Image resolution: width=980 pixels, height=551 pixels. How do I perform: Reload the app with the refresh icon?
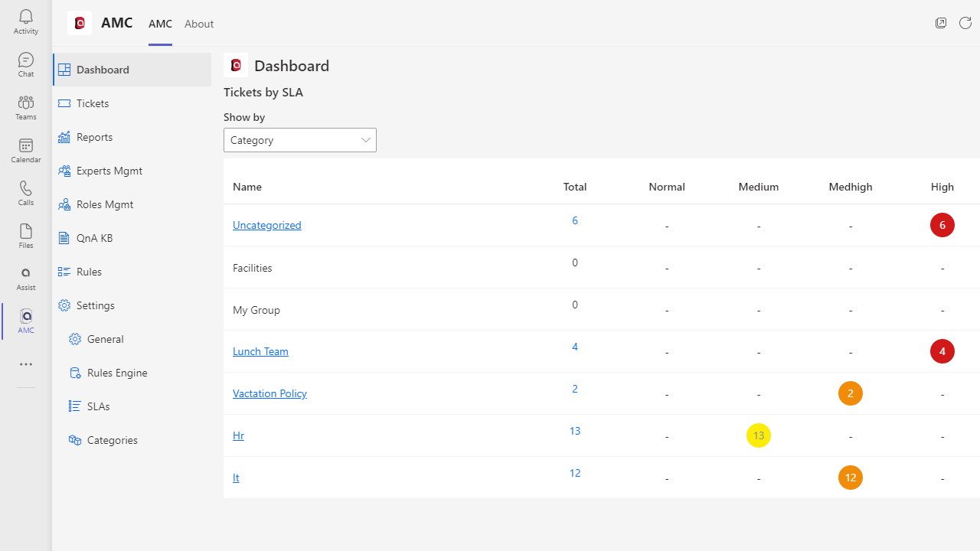965,23
